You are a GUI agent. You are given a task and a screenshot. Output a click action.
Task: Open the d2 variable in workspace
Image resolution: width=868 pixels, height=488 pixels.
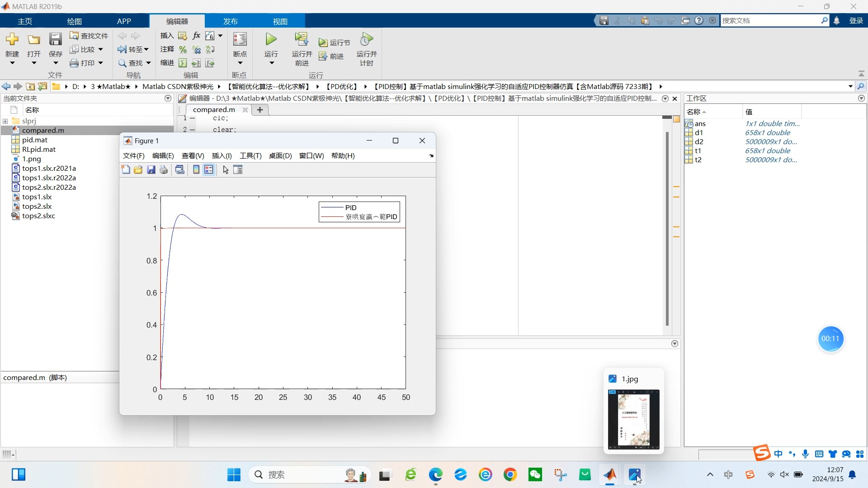699,141
